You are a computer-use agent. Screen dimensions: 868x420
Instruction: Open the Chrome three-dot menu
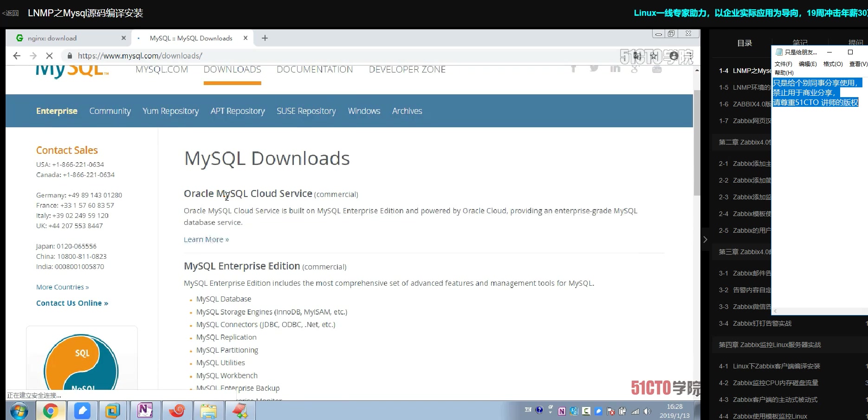click(x=691, y=56)
